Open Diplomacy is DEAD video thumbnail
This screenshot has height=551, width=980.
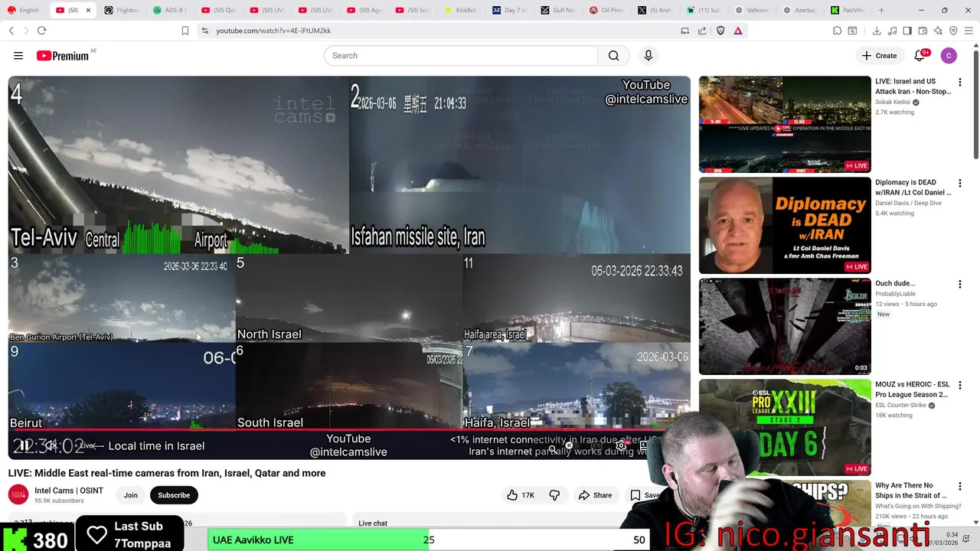[x=785, y=225]
